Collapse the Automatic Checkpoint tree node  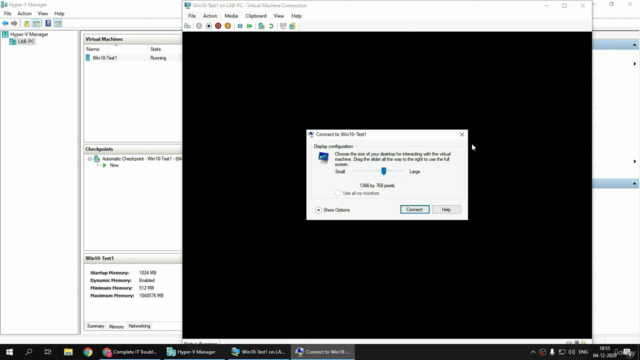(x=90, y=159)
